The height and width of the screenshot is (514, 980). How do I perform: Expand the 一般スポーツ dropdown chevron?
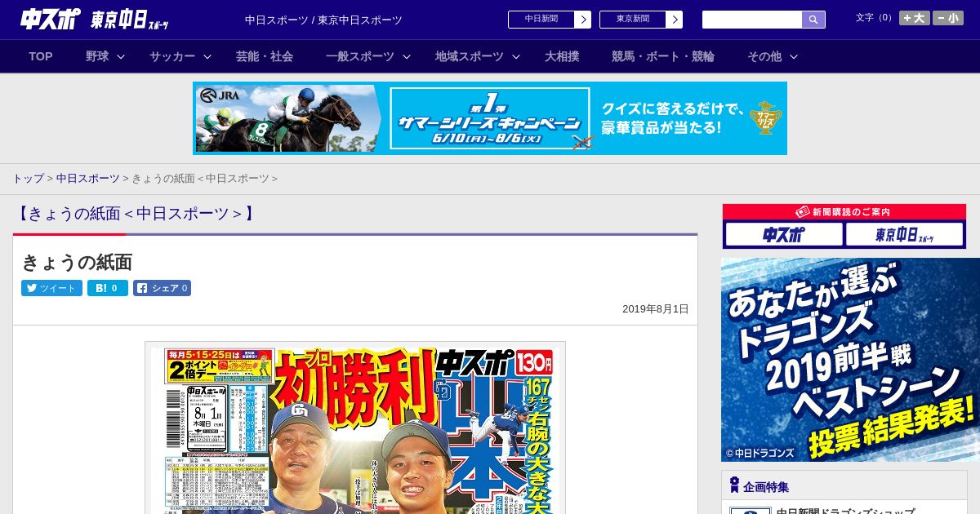point(407,56)
